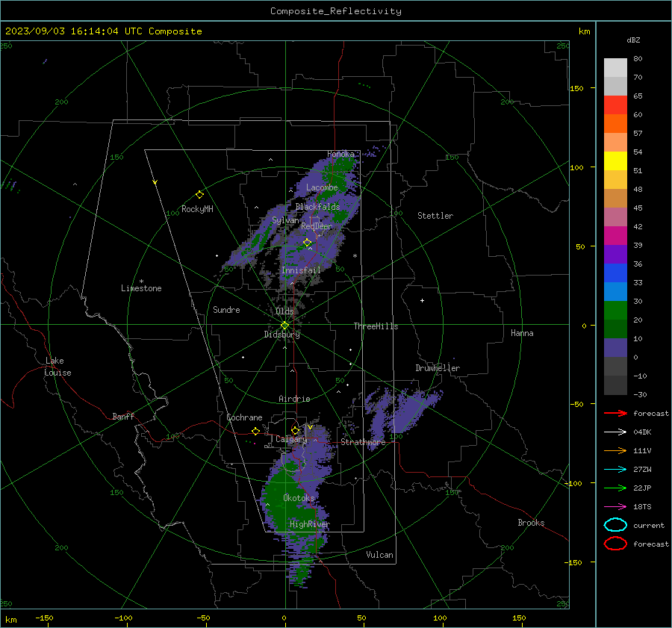Viewport: 672px width, 628px height.
Task: Click the magenta 18TS arrow icon
Action: 615,507
